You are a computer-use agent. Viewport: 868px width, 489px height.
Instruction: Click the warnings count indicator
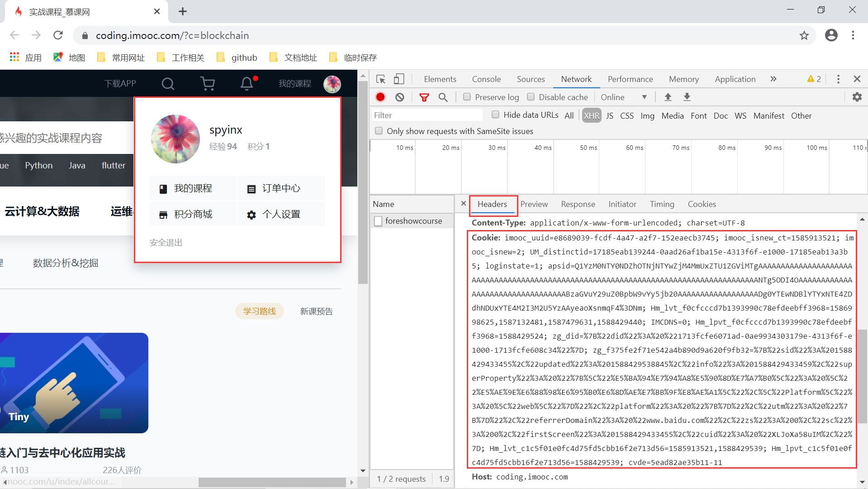(814, 79)
